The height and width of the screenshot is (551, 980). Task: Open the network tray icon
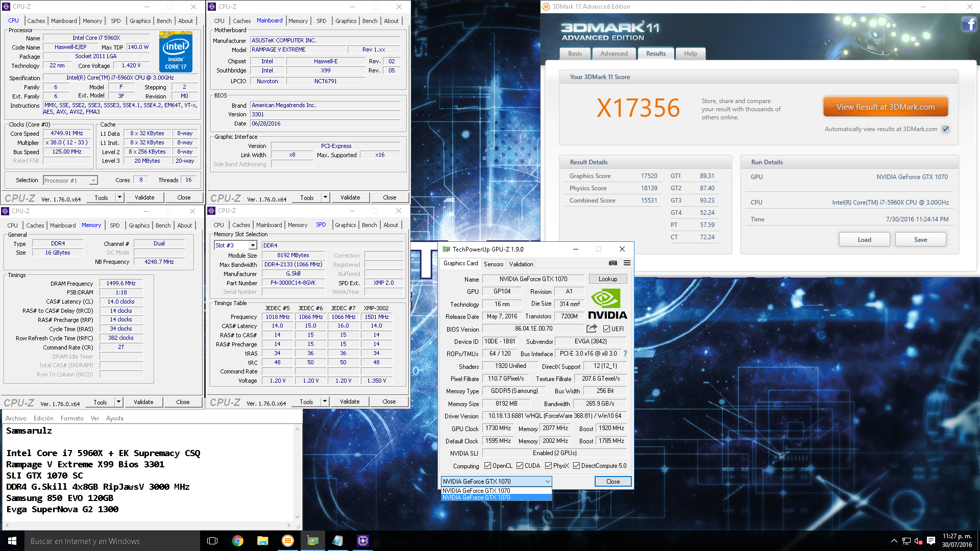click(906, 541)
